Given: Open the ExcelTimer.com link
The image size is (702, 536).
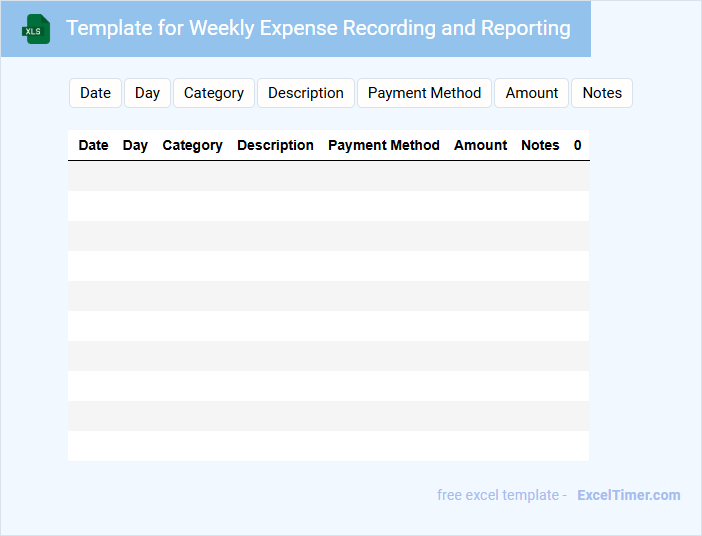Looking at the screenshot, I should pyautogui.click(x=628, y=495).
